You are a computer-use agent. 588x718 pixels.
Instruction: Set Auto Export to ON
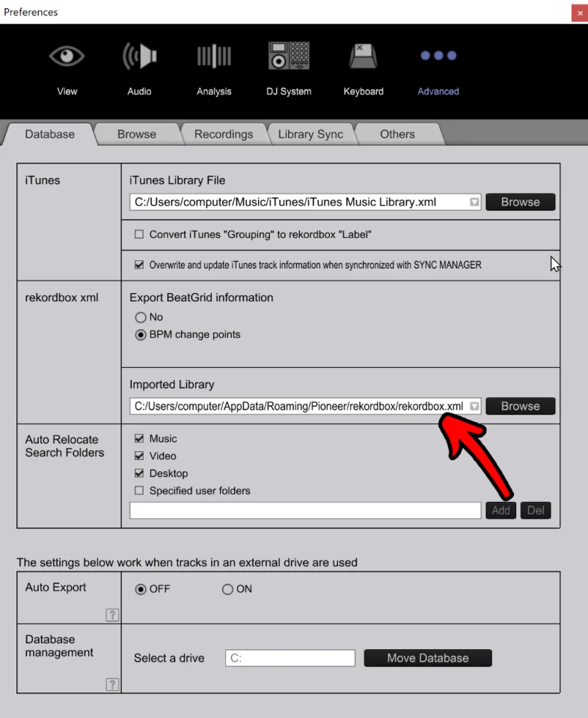coord(227,589)
